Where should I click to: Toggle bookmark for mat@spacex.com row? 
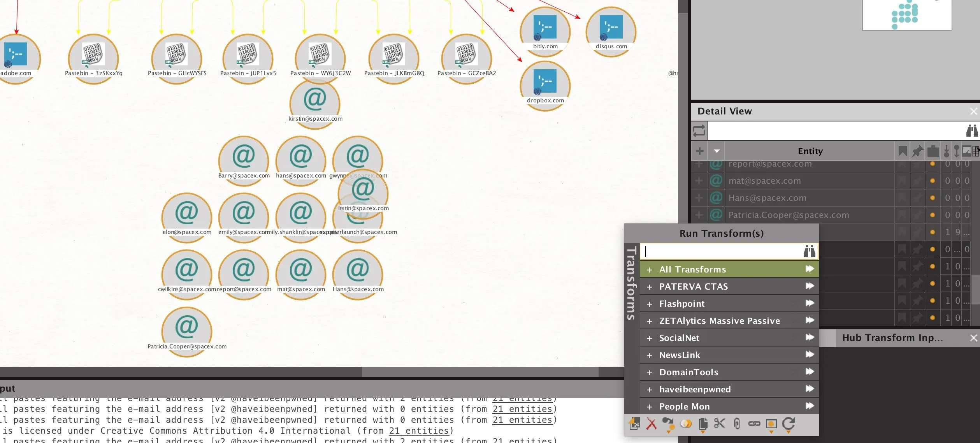(x=902, y=181)
